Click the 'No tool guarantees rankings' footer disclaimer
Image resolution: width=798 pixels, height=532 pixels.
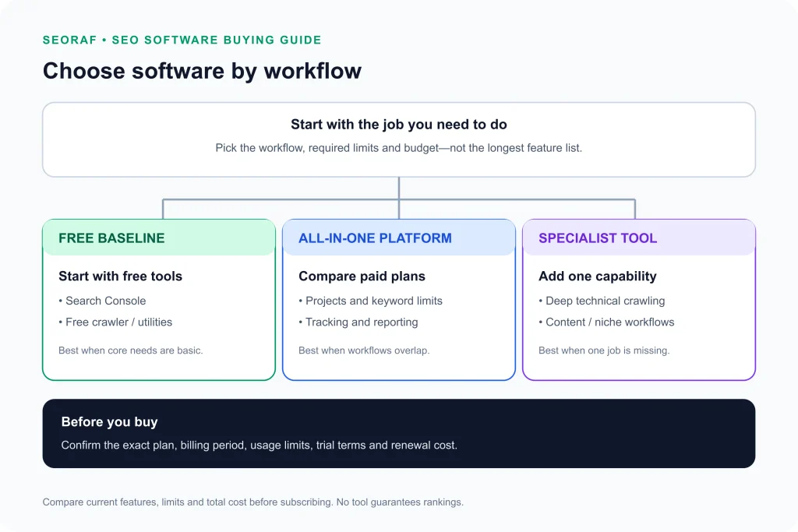click(x=400, y=502)
